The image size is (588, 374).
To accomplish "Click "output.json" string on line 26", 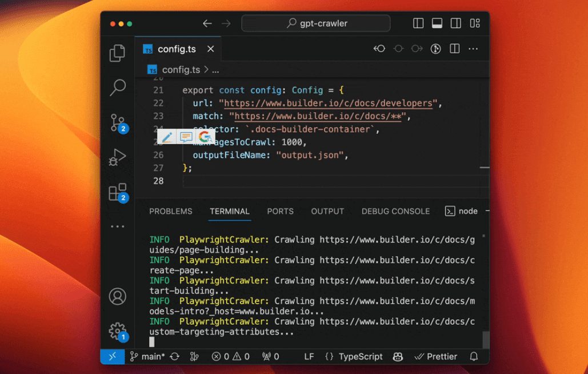I will (x=310, y=155).
